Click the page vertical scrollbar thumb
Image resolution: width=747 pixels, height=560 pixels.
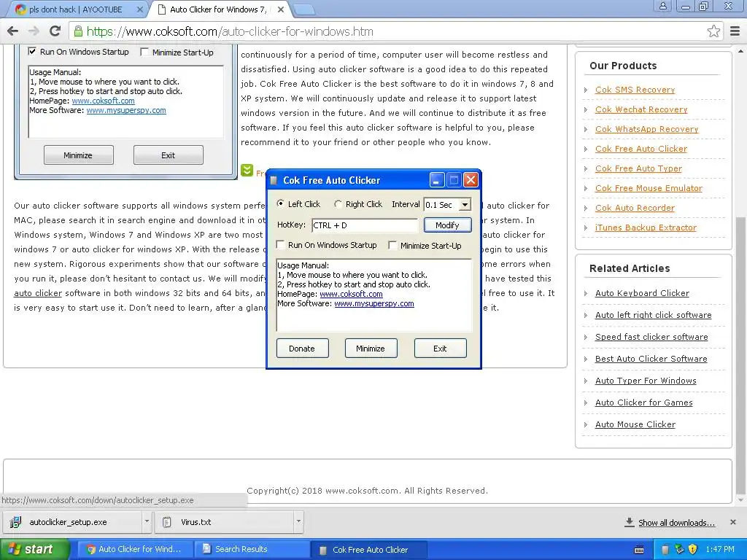pos(741,355)
